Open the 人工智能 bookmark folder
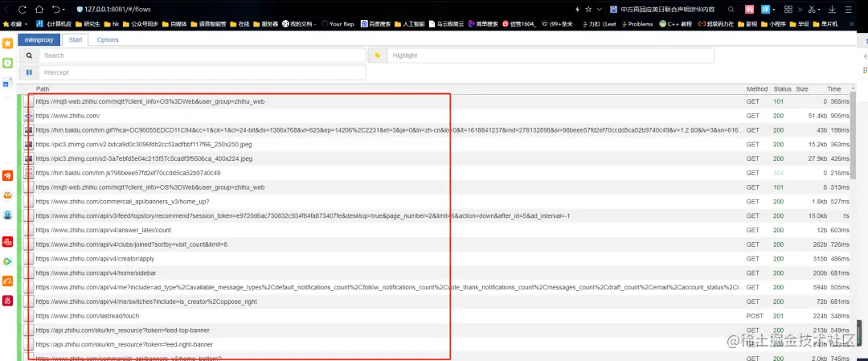 click(x=410, y=24)
